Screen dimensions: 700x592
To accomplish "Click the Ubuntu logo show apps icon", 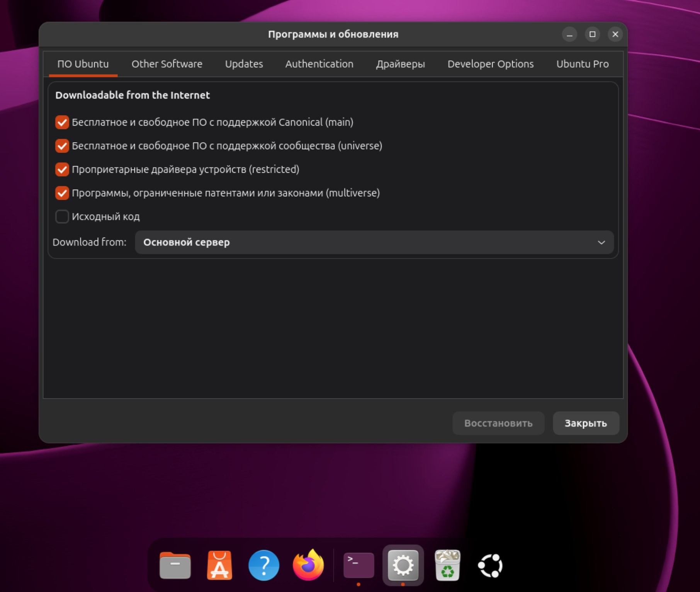I will click(x=490, y=566).
